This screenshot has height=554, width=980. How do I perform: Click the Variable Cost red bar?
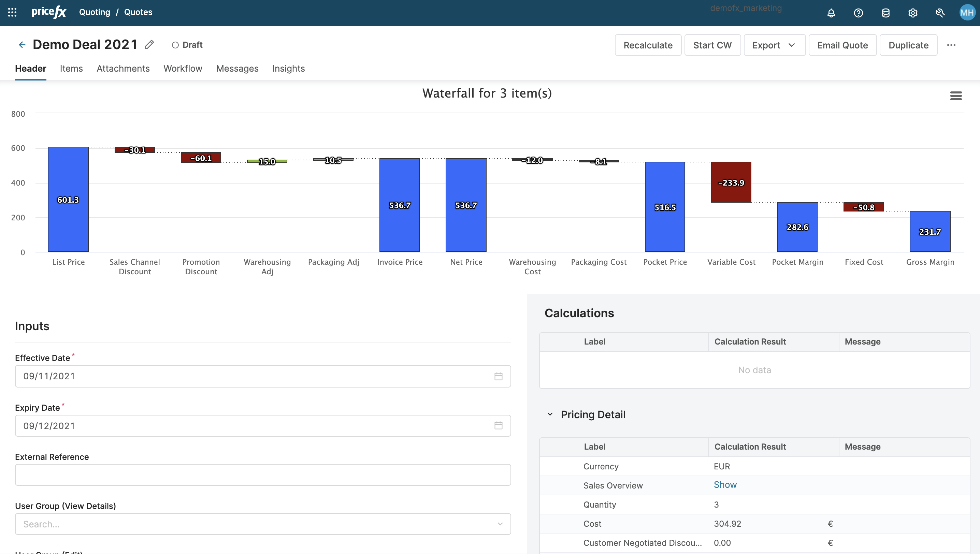[x=731, y=182]
